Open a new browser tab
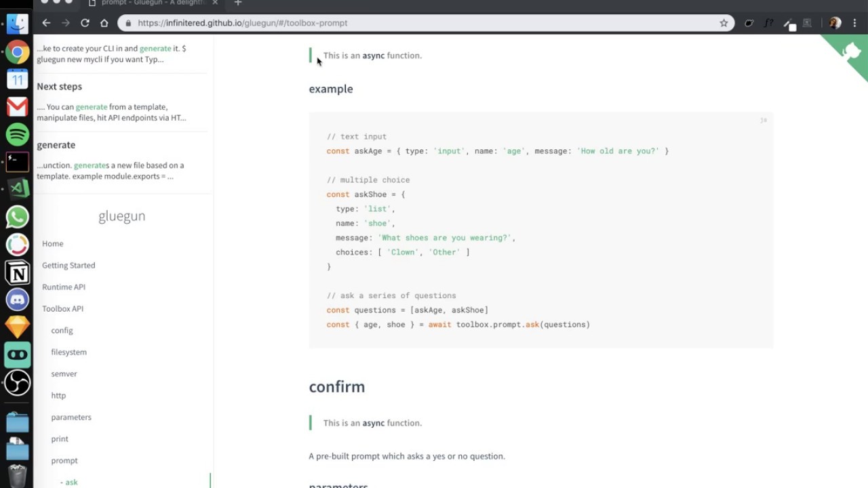The image size is (868, 488). [238, 3]
